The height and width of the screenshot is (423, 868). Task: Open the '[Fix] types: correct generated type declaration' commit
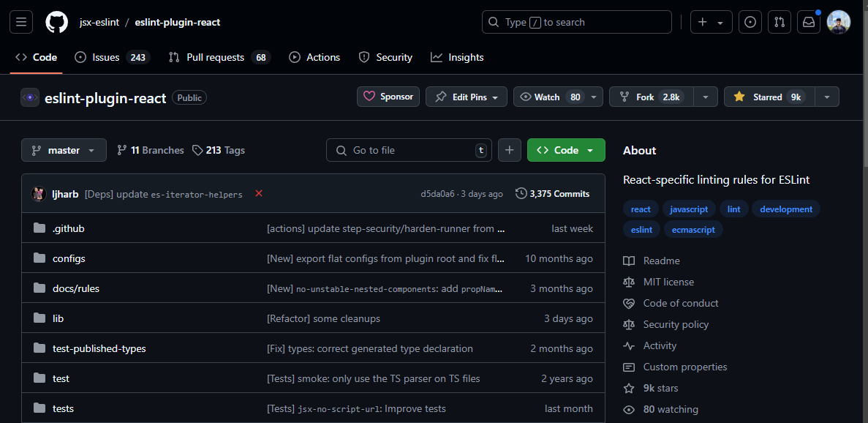click(370, 349)
